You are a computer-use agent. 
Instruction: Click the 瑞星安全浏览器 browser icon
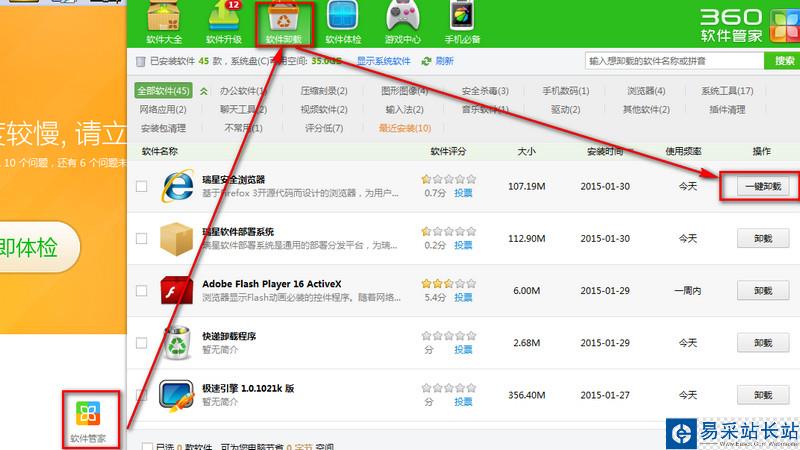point(177,186)
